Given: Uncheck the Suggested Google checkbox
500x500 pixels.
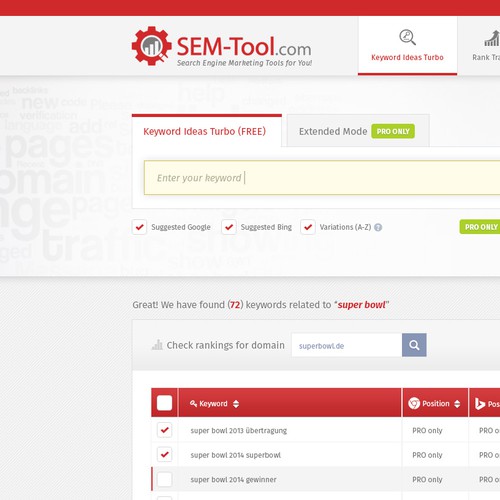Looking at the screenshot, I should (139, 227).
